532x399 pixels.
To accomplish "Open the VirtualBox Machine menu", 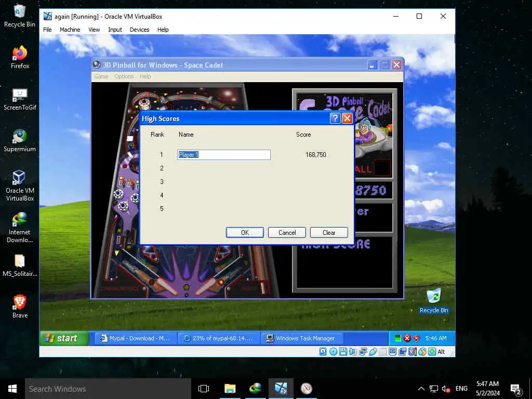I will [70, 30].
